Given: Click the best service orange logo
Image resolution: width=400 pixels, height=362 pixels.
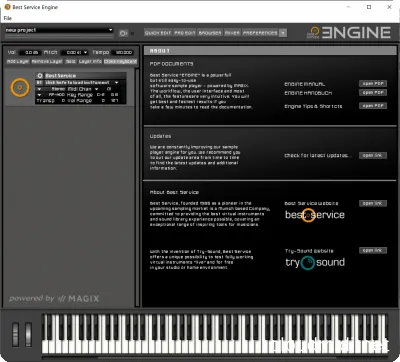Looking at the screenshot, I should (x=315, y=215).
